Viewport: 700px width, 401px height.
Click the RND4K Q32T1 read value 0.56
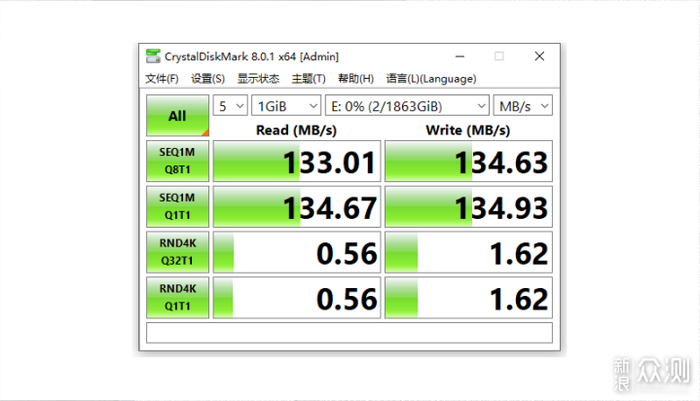pyautogui.click(x=297, y=252)
